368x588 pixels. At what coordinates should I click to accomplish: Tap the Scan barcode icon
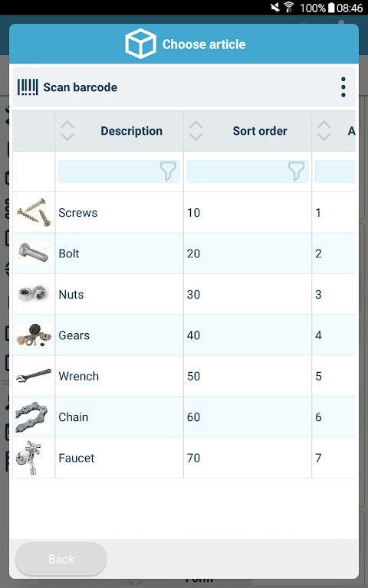point(28,87)
